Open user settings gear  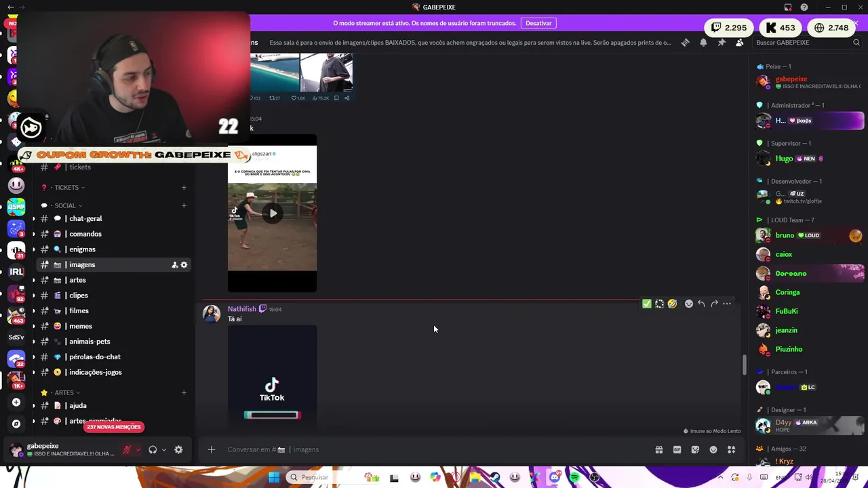tap(178, 449)
